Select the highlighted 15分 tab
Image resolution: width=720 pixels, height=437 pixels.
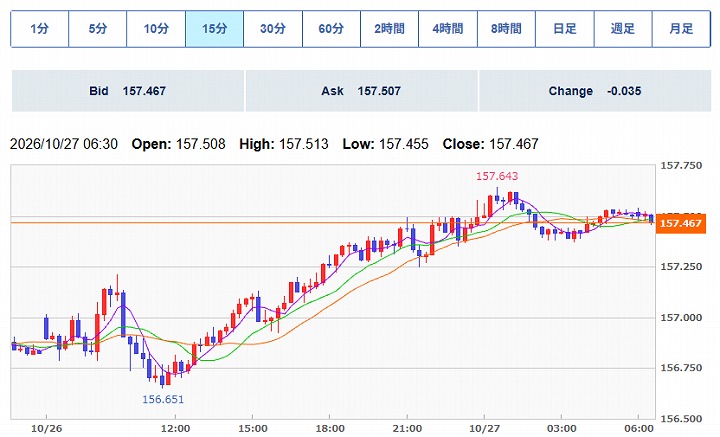coord(214,29)
